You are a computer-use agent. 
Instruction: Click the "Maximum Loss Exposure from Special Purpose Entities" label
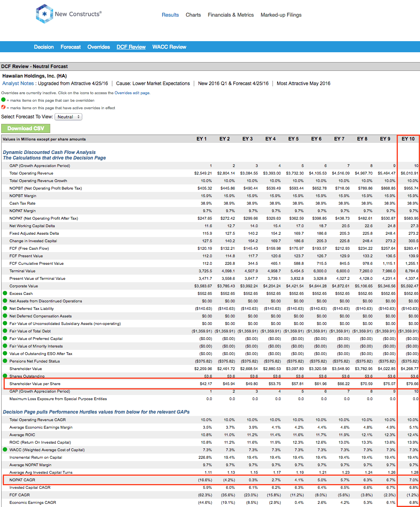pyautogui.click(x=58, y=399)
